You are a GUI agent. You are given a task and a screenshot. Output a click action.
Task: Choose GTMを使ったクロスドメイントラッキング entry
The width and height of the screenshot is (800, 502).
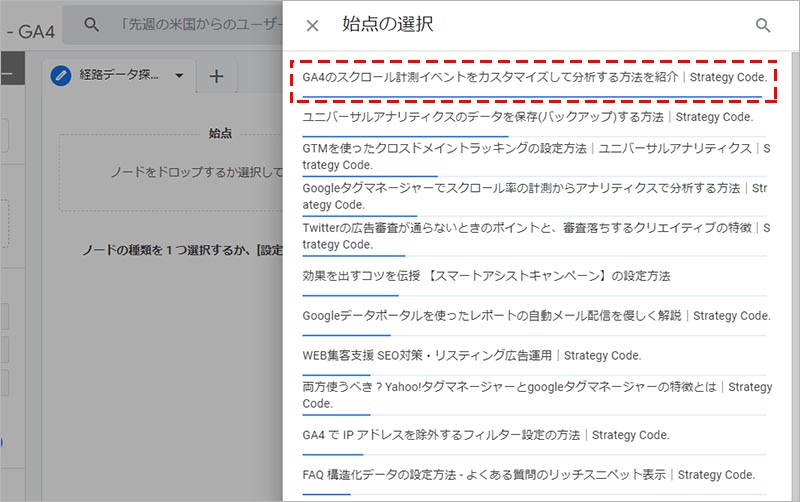(535, 156)
